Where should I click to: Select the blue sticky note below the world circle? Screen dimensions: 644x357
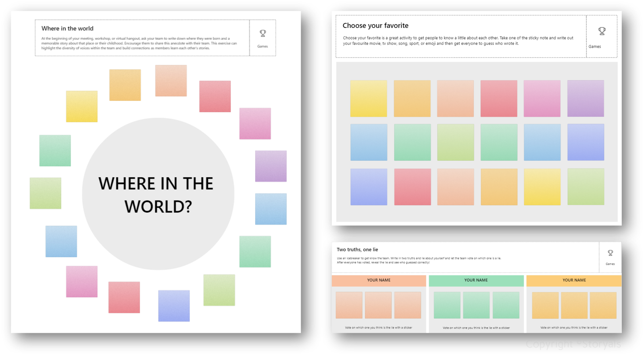[174, 305]
